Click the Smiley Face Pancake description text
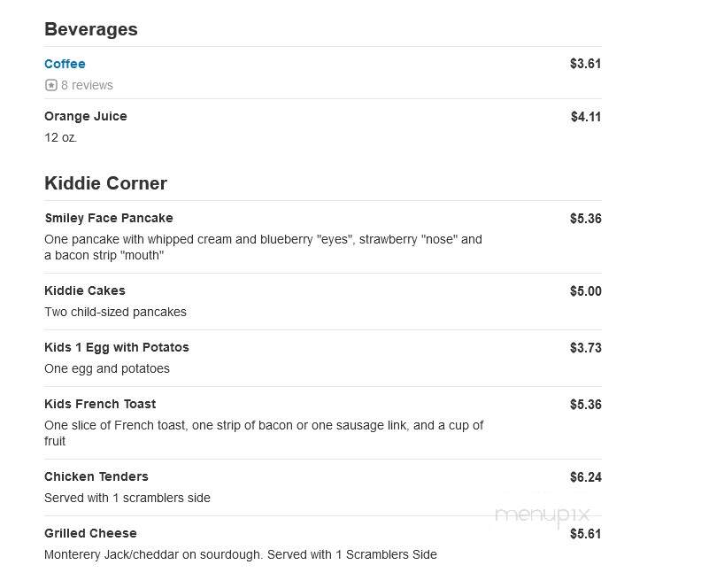This screenshot has width=701, height=588. pyautogui.click(x=263, y=247)
